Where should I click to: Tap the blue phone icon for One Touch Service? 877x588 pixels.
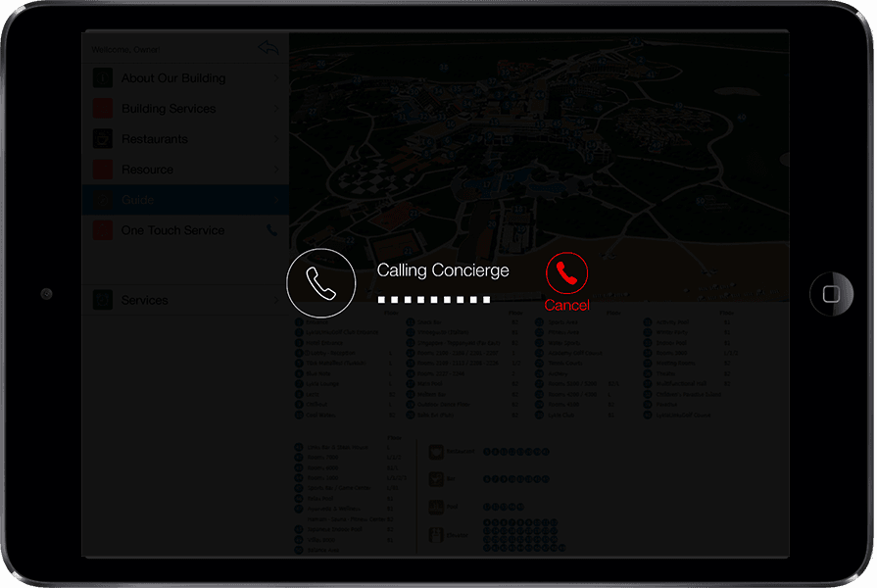point(272,231)
